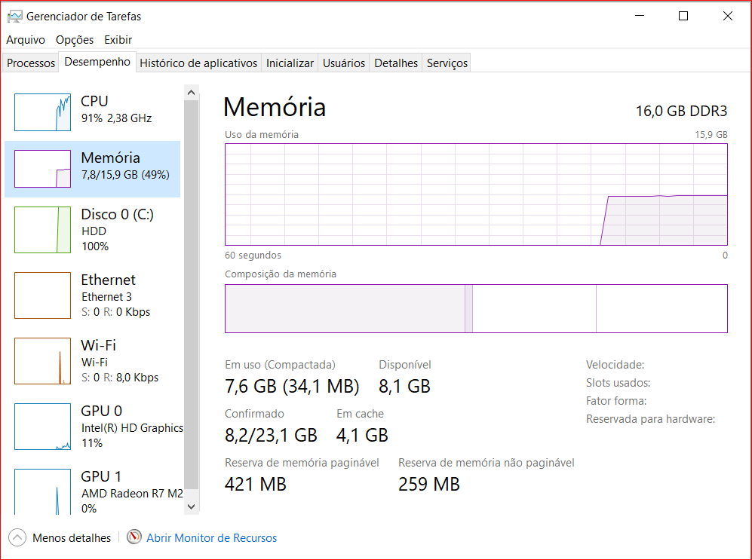
Task: Collapse view with Menos detalhes chevron
Action: pos(16,537)
